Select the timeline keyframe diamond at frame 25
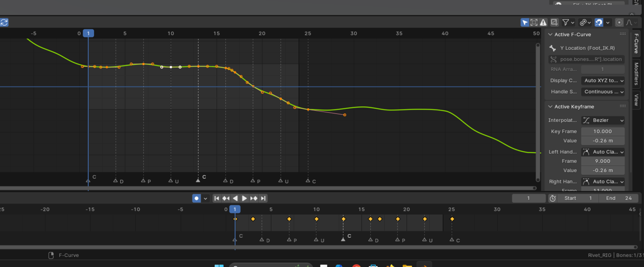The height and width of the screenshot is (267, 644). pos(452,219)
